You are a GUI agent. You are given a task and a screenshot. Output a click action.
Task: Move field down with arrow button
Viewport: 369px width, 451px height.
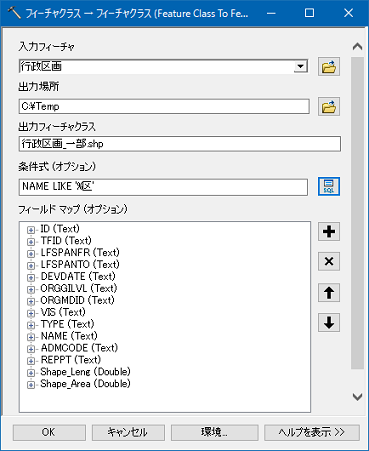(329, 322)
